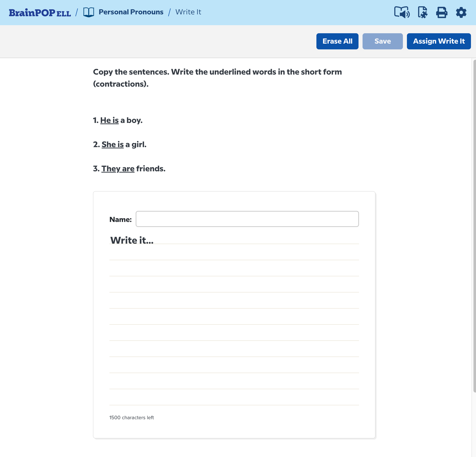Image resolution: width=476 pixels, height=457 pixels.
Task: Open the document puzzle-piece icon
Action: (423, 12)
